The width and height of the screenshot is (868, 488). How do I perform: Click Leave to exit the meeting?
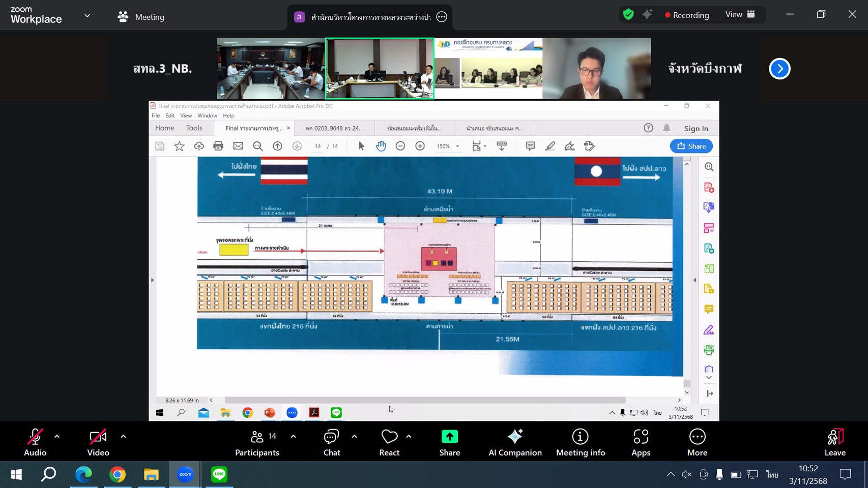pos(834,441)
